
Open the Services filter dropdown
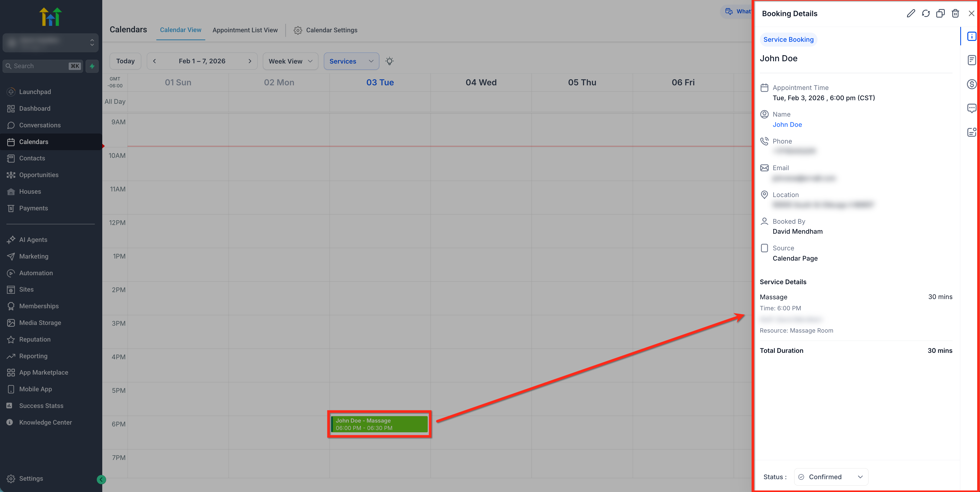351,61
